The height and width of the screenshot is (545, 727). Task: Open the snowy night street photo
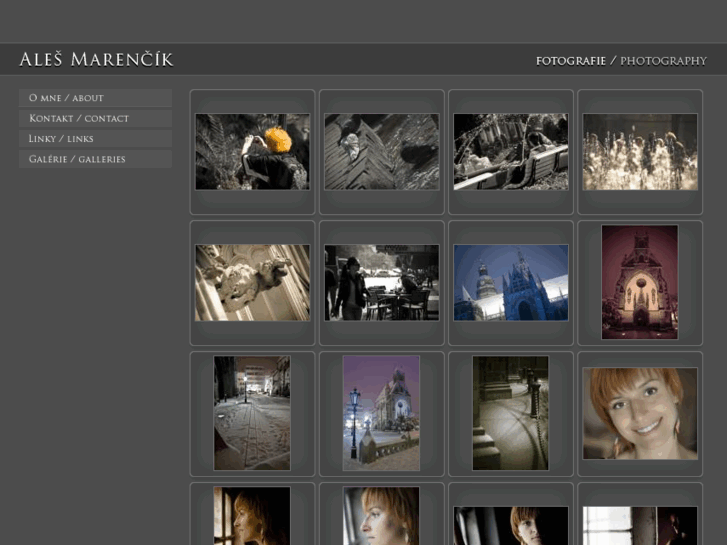pos(252,413)
